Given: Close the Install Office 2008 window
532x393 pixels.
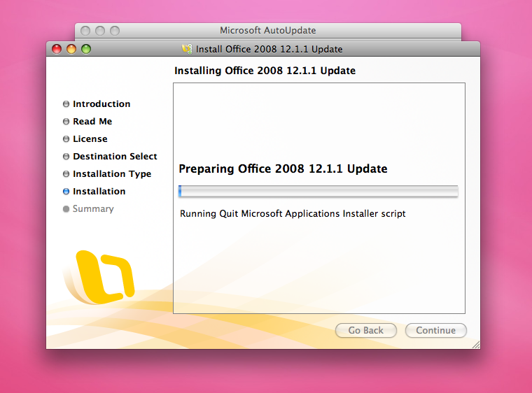Looking at the screenshot, I should tap(57, 49).
